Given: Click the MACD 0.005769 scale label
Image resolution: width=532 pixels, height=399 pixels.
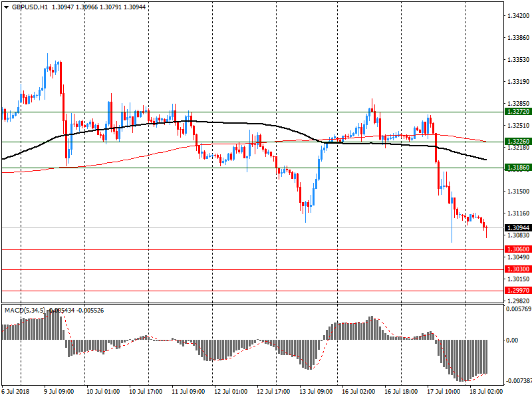Looking at the screenshot, I should coord(517,309).
